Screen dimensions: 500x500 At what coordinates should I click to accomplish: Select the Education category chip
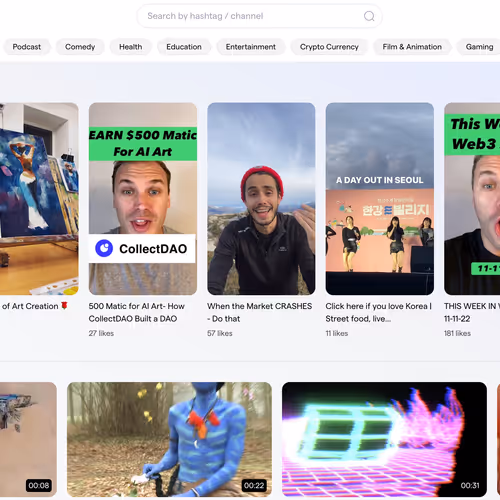click(x=184, y=47)
